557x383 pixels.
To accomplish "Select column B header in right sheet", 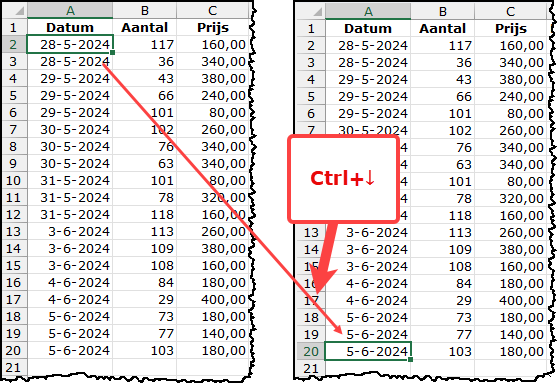I will [x=443, y=11].
